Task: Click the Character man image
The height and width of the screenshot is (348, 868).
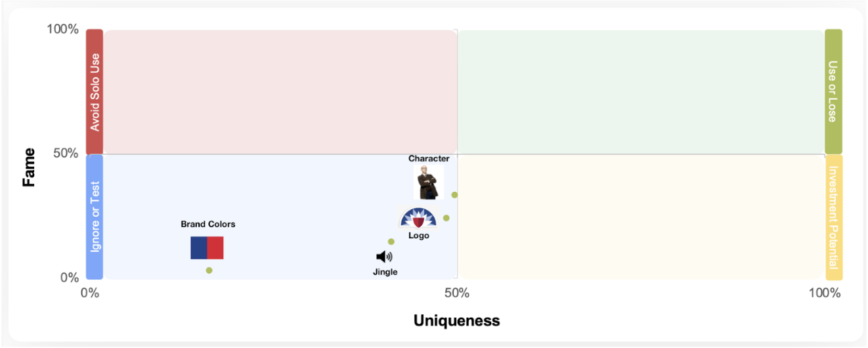Action: 428,182
